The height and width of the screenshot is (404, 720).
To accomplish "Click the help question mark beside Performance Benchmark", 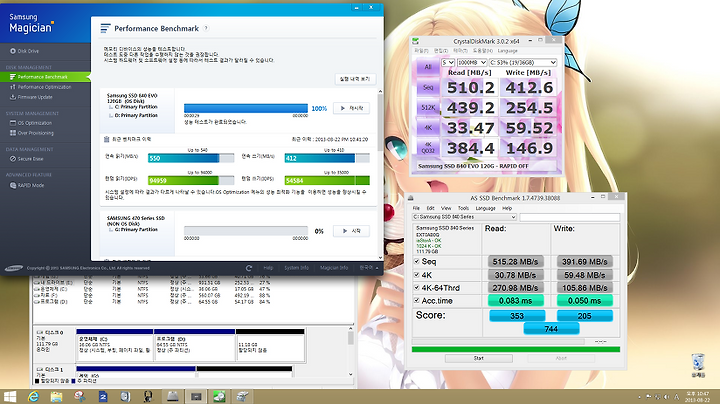I will [206, 28].
